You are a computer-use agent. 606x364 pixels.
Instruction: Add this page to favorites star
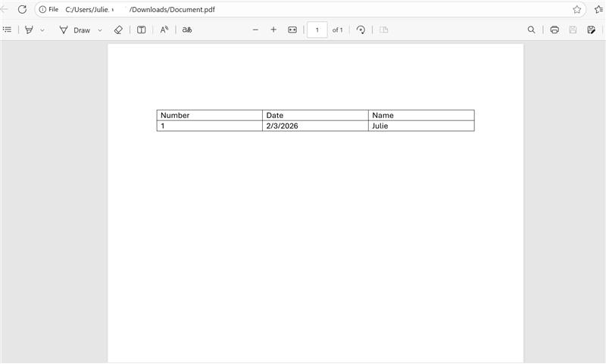(576, 9)
